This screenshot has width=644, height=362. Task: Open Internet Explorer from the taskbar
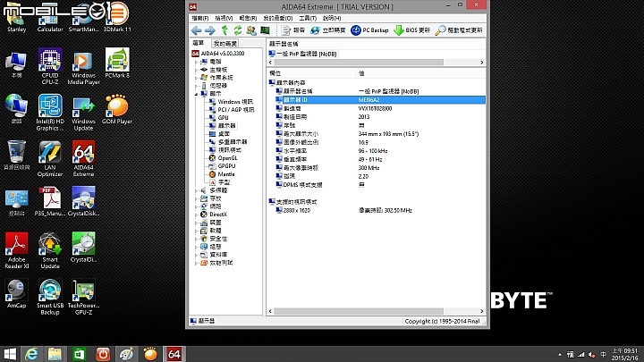tap(31, 354)
